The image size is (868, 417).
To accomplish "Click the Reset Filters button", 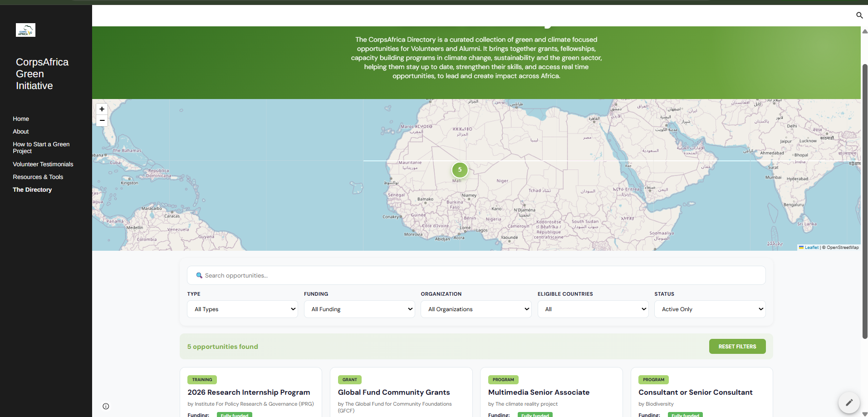I will click(737, 347).
